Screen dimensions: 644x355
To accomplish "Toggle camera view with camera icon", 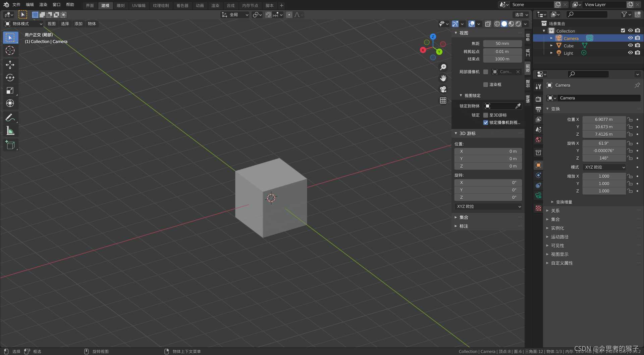I will 443,89.
